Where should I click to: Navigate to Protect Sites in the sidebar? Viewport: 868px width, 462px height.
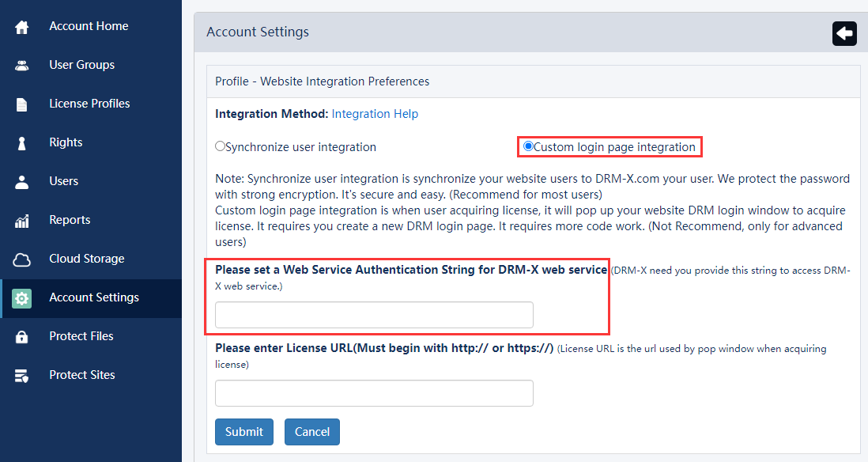point(81,374)
